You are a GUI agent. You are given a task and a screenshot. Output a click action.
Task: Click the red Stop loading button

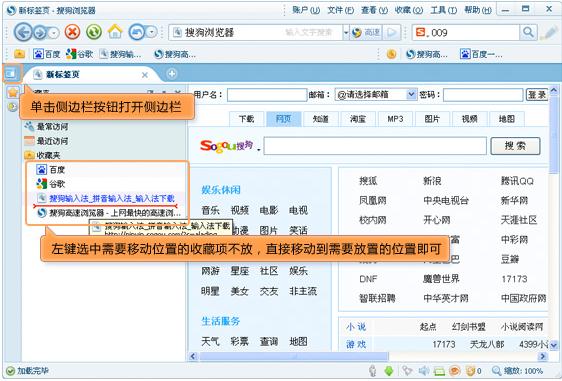72,32
